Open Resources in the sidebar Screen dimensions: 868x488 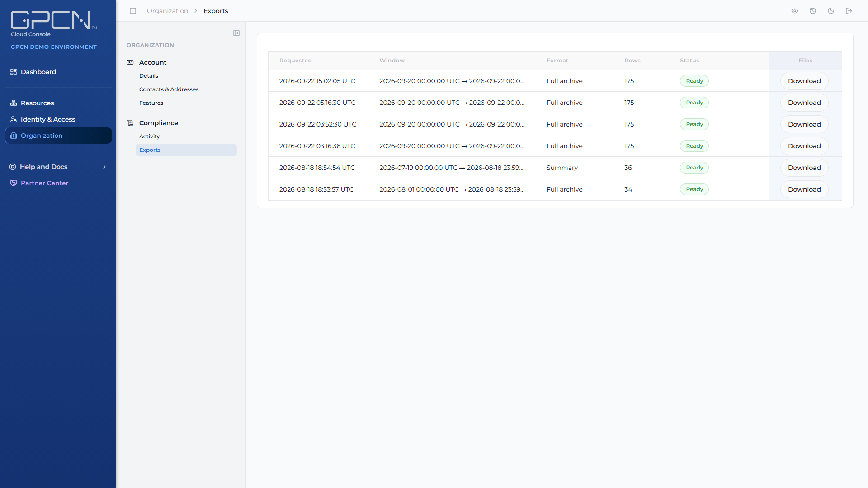coord(58,103)
